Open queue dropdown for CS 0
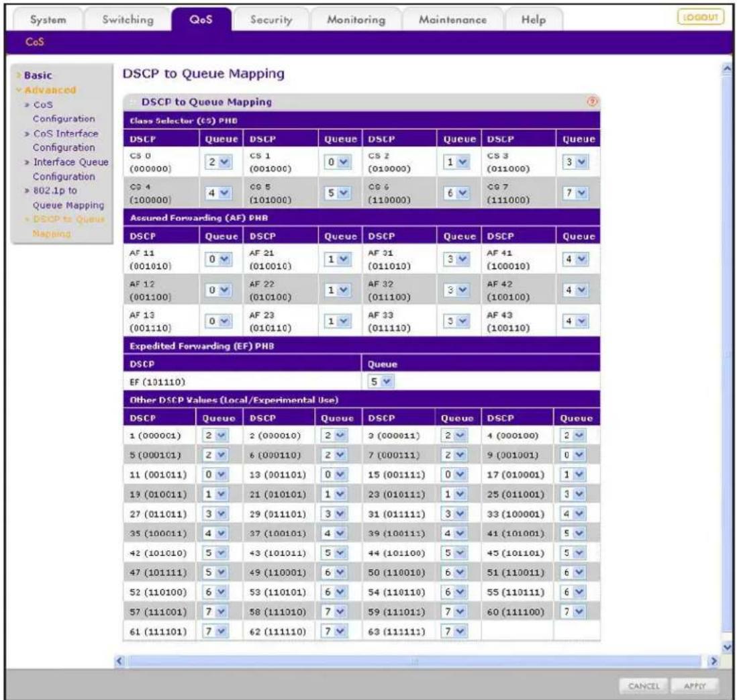 point(219,162)
